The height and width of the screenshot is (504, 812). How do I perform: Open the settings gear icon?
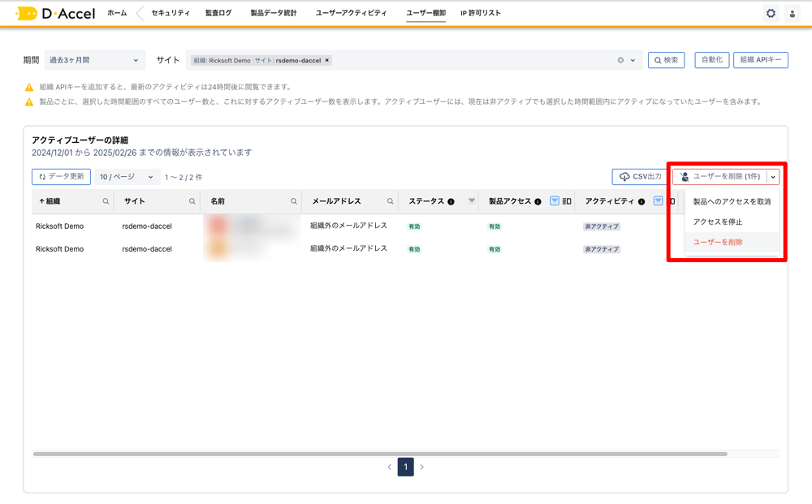pos(771,14)
